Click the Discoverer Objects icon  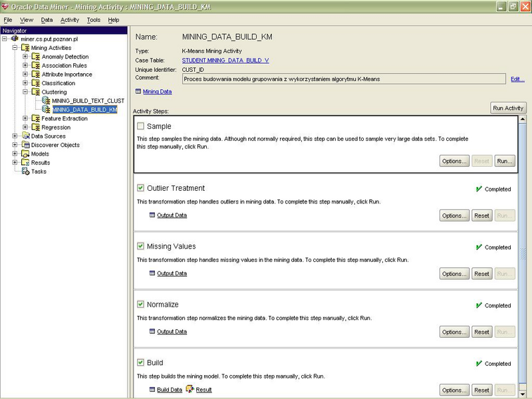click(25, 144)
